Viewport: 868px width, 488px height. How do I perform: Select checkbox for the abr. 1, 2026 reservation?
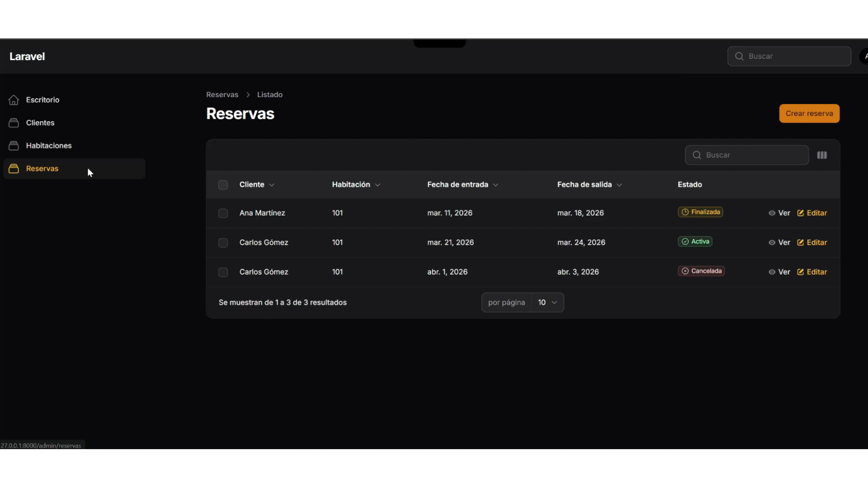pos(223,272)
